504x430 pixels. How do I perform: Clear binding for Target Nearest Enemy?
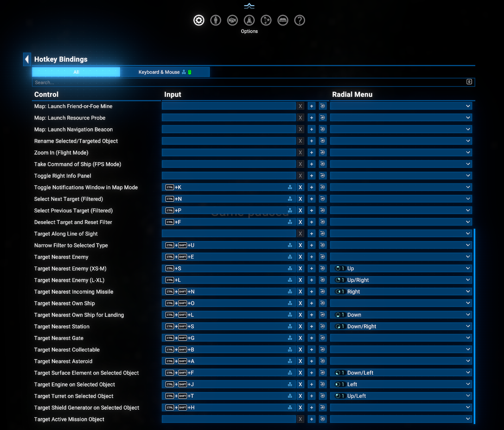pyautogui.click(x=300, y=257)
